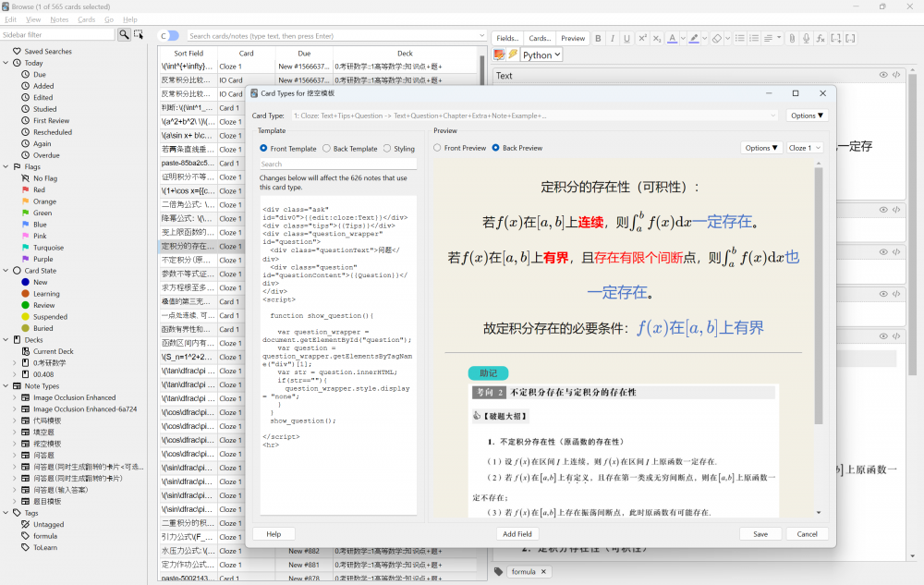Open the Python language dropdown
Viewport: 924px width, 585px height.
coord(541,55)
